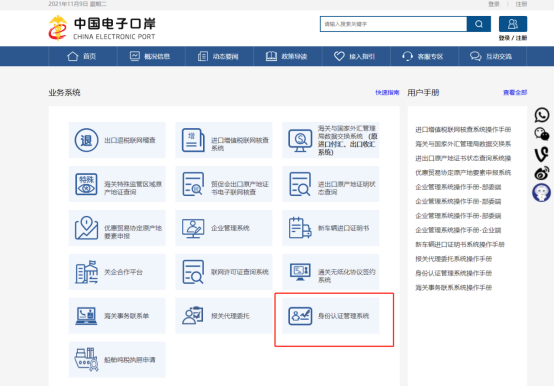
Task: Open 企业管理系统操作手册-企业端 manual
Action: 458,230
